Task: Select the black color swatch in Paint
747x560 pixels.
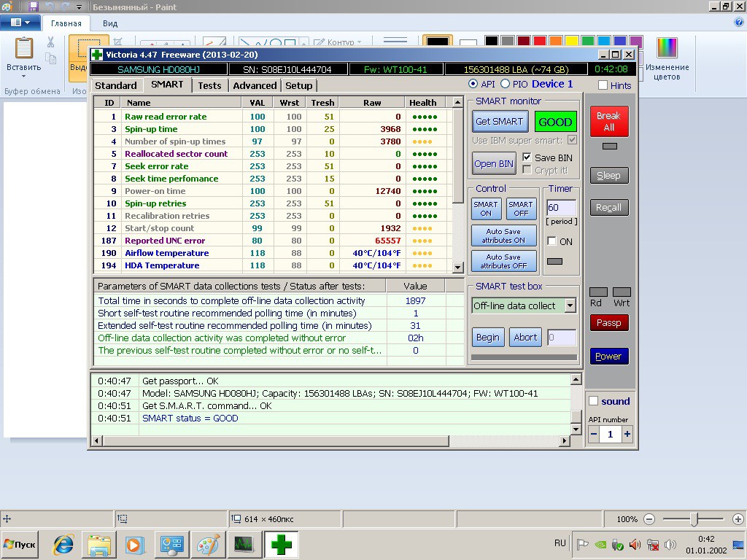Action: coord(492,42)
